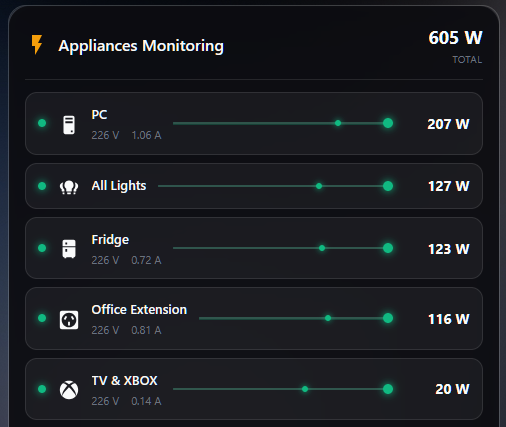Click the small marker on TV & XBOX bar
The width and height of the screenshot is (506, 427).
click(305, 389)
